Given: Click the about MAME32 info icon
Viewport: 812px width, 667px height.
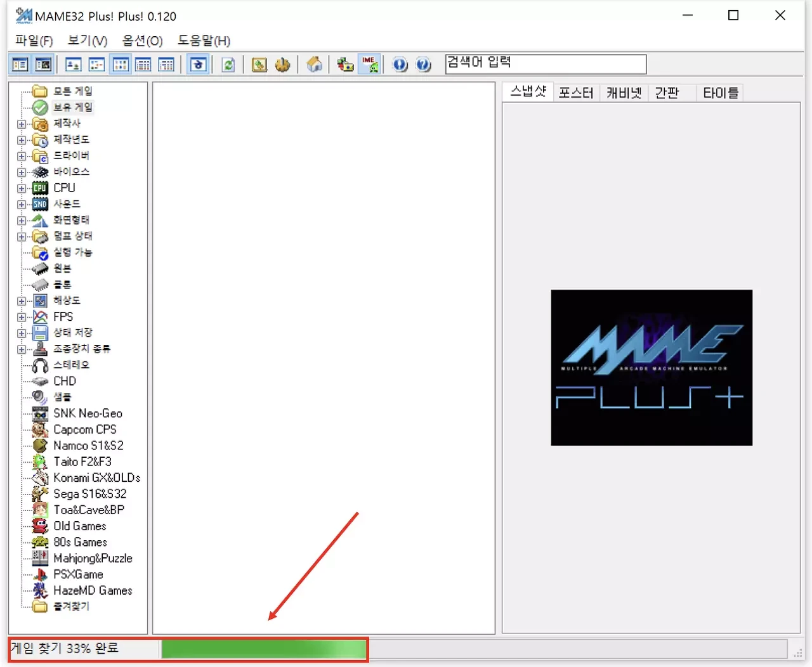Looking at the screenshot, I should point(400,64).
